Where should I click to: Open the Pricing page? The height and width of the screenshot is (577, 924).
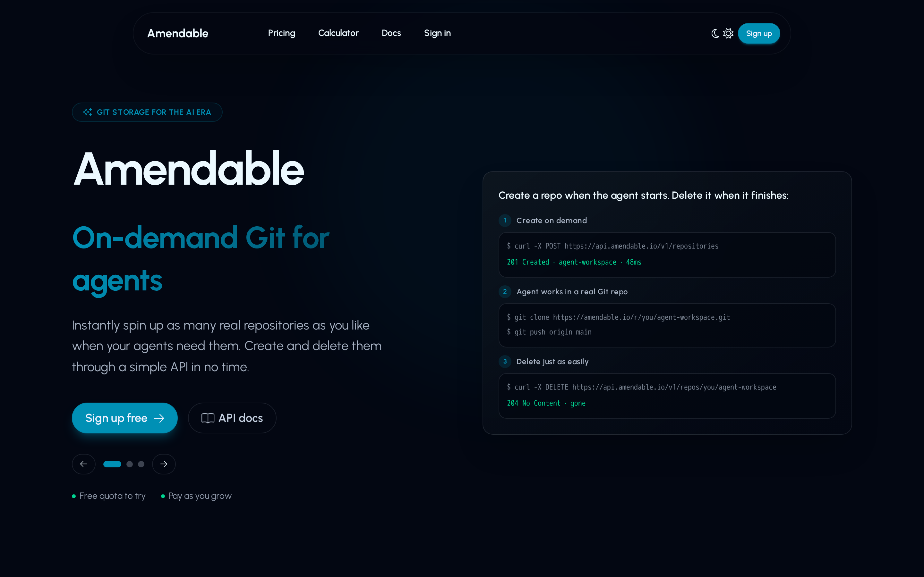[281, 33]
